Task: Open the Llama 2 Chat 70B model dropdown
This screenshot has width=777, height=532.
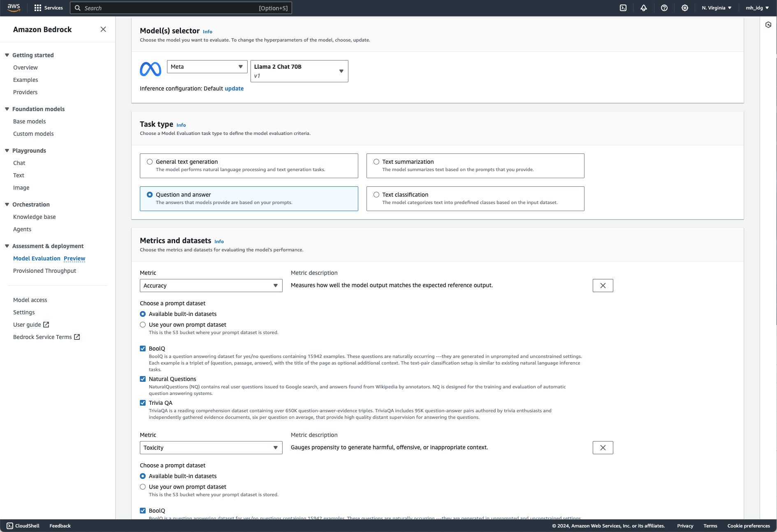Action: (299, 71)
